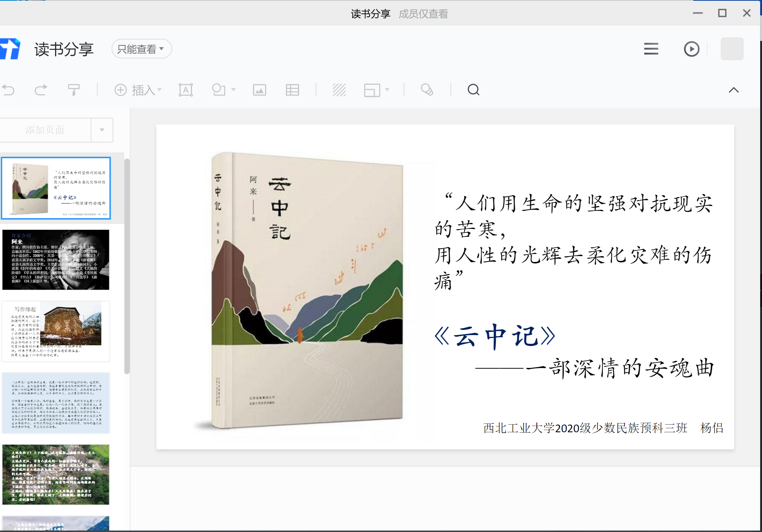This screenshot has height=532, width=762.
Task: Open the 添加页面 dropdown arrow
Action: (x=102, y=130)
